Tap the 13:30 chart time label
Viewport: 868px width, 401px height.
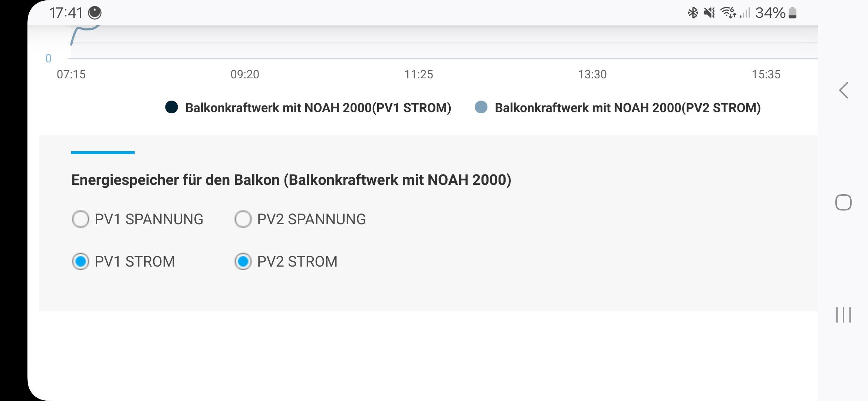click(592, 74)
